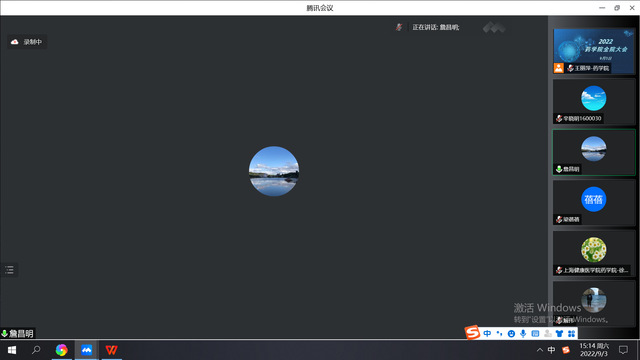The width and height of the screenshot is (640, 360).
Task: Open the Sogou soft keyboard icon
Action: (535, 334)
